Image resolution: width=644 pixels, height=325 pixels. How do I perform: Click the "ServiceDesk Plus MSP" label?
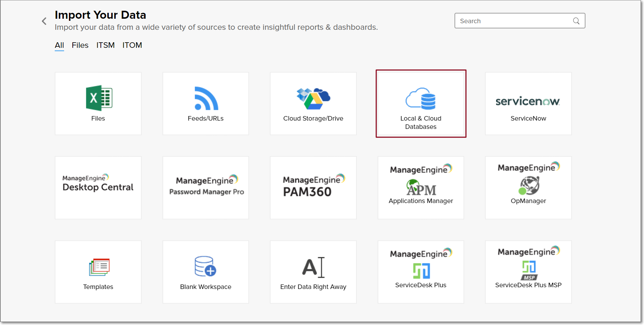[x=528, y=285]
